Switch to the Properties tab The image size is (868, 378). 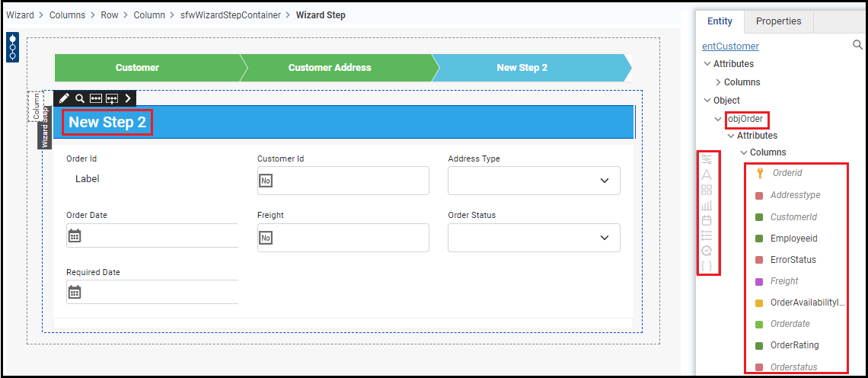(x=778, y=21)
